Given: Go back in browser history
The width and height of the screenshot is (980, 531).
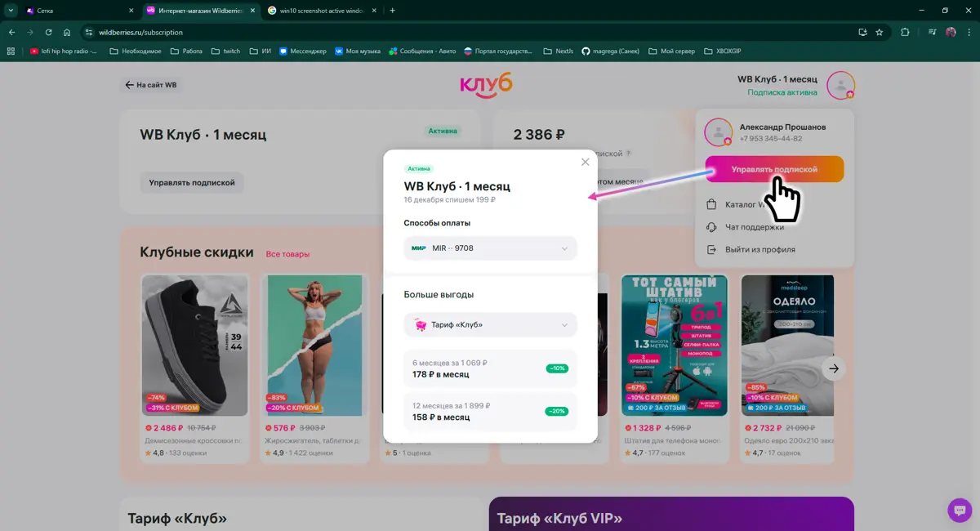Looking at the screenshot, I should (12, 32).
